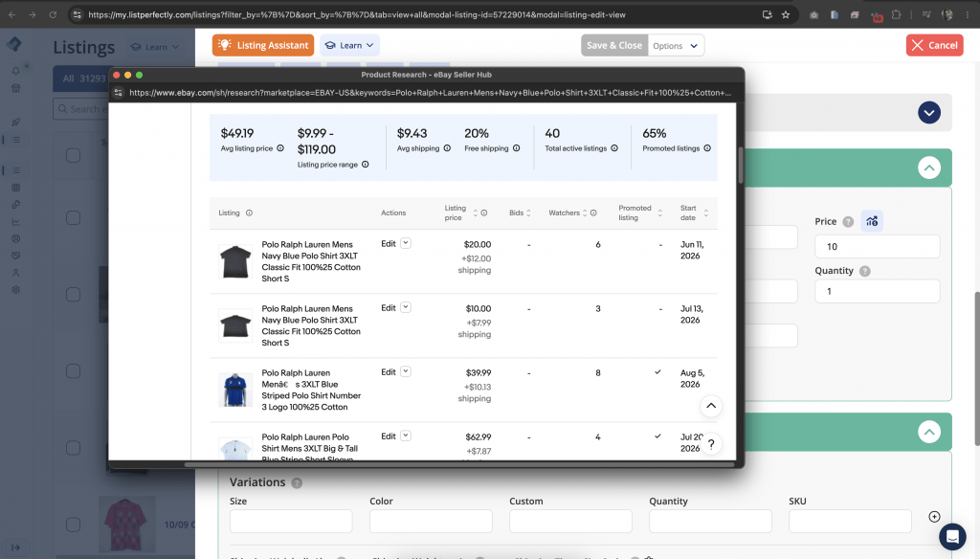Viewport: 980px width, 559px height.
Task: Open Edit dropdown for the $62.99 listing
Action: [406, 436]
